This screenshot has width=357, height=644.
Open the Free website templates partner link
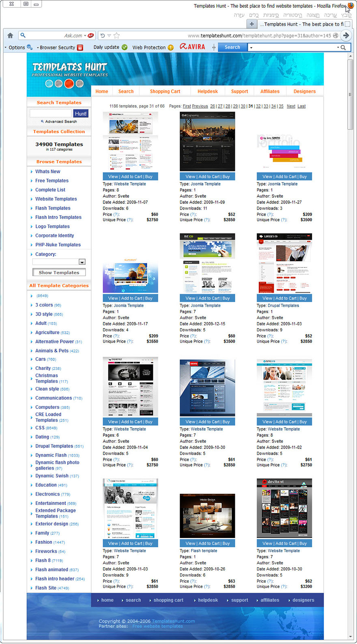(x=157, y=626)
